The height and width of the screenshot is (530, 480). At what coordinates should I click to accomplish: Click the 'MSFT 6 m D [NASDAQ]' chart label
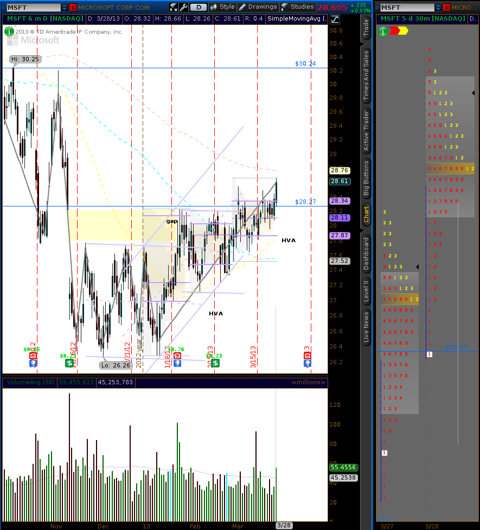click(x=45, y=19)
